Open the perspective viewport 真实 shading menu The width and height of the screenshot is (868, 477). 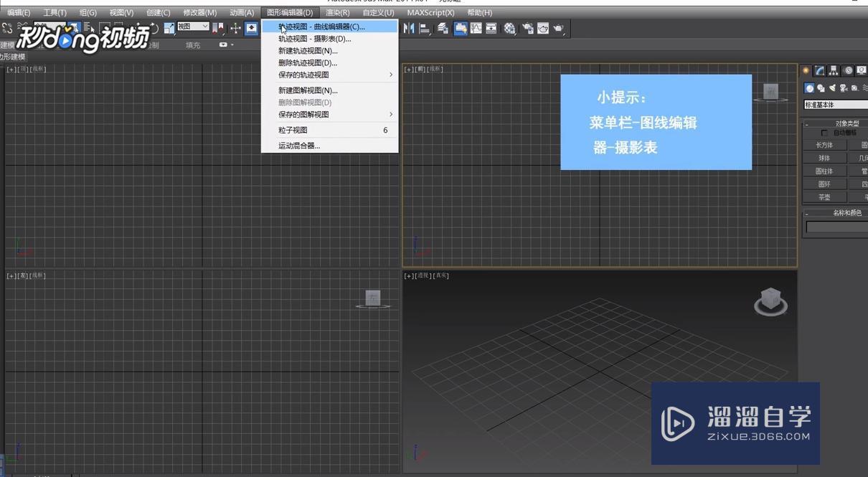click(441, 275)
